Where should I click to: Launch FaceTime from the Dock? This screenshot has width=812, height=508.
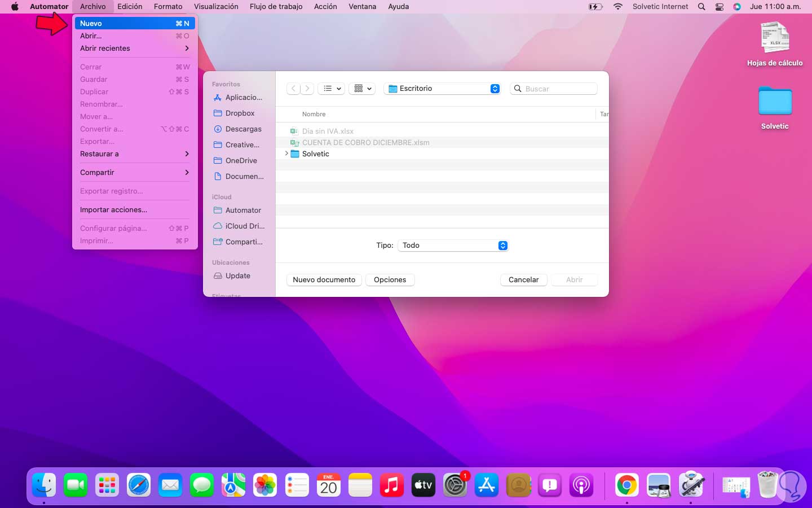(x=76, y=485)
